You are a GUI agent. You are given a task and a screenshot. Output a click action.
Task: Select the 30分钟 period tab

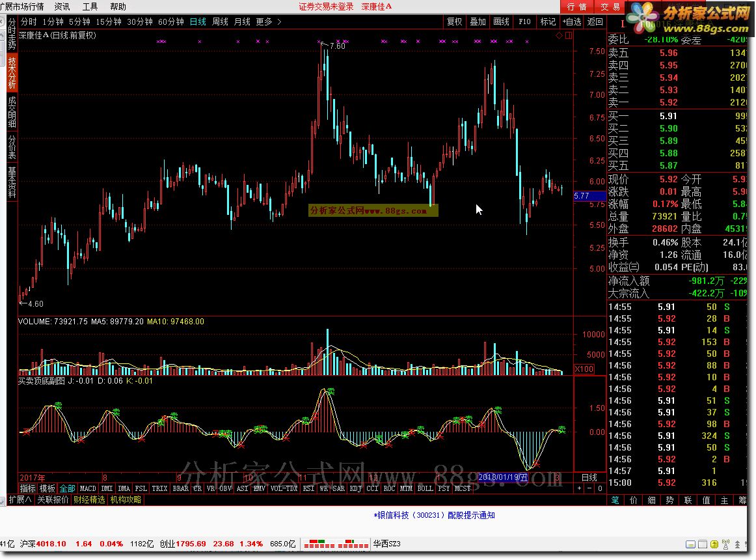click(x=140, y=21)
